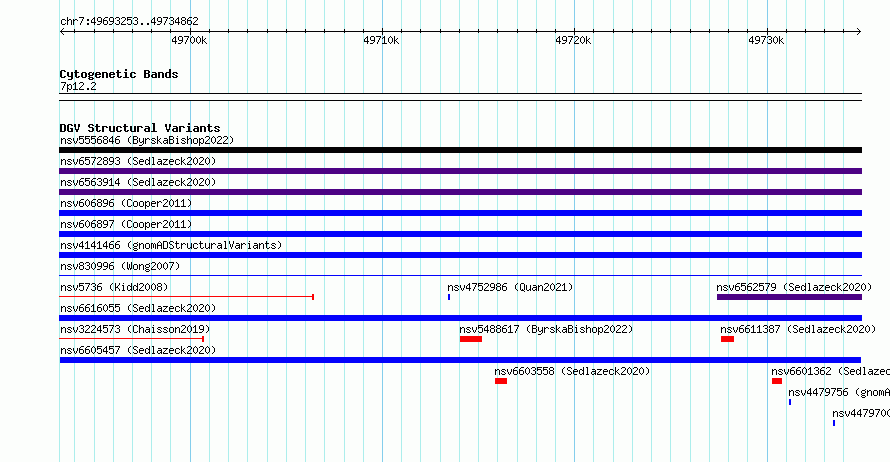The height and width of the screenshot is (462, 890).
Task: Open the nsv4752986 (Quan2021) label
Action: pos(510,287)
